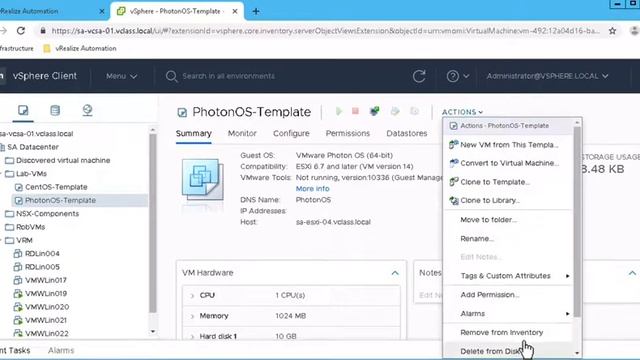Click the vRealize Automation bookmark folder
Screen dimensions: 640x360
tap(80, 48)
